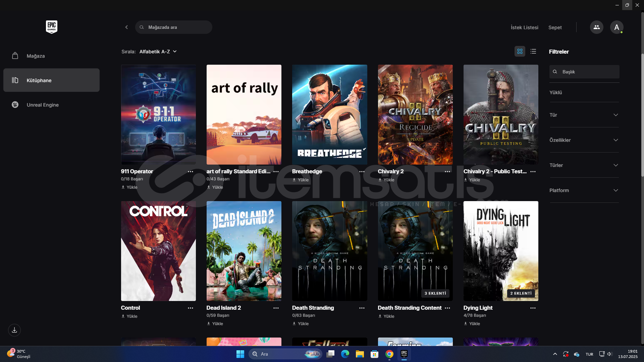The width and height of the screenshot is (644, 362).
Task: Open the downloads icon in sidebar
Action: 14,330
